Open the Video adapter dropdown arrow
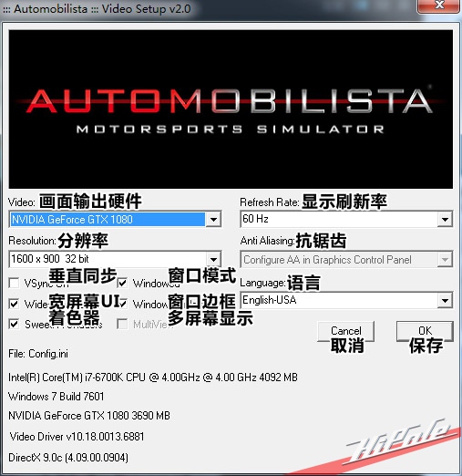Viewport: 462px width, 476px height. (213, 219)
